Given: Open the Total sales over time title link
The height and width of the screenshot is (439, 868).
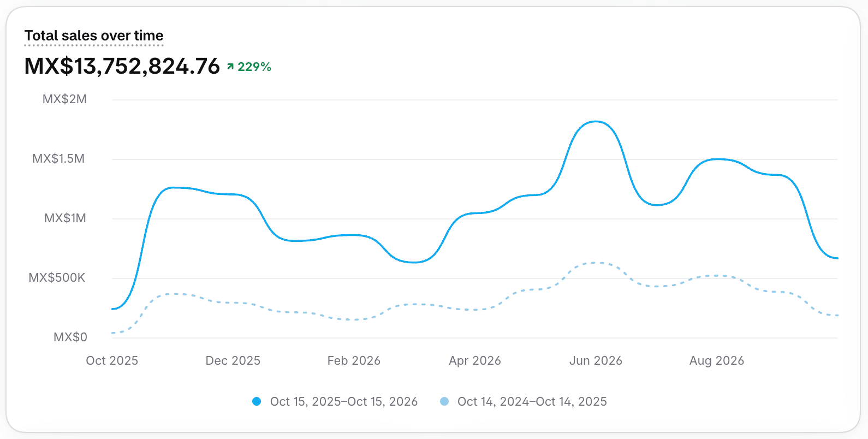Looking at the screenshot, I should pyautogui.click(x=94, y=35).
